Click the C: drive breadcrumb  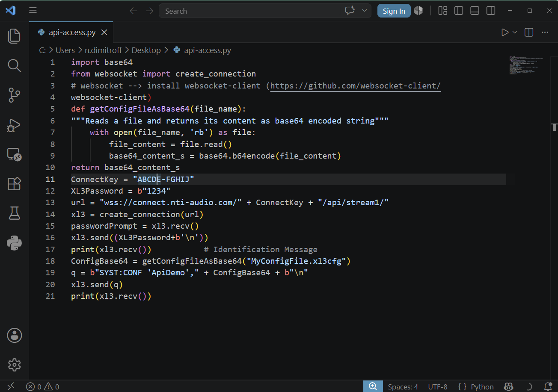coord(42,50)
